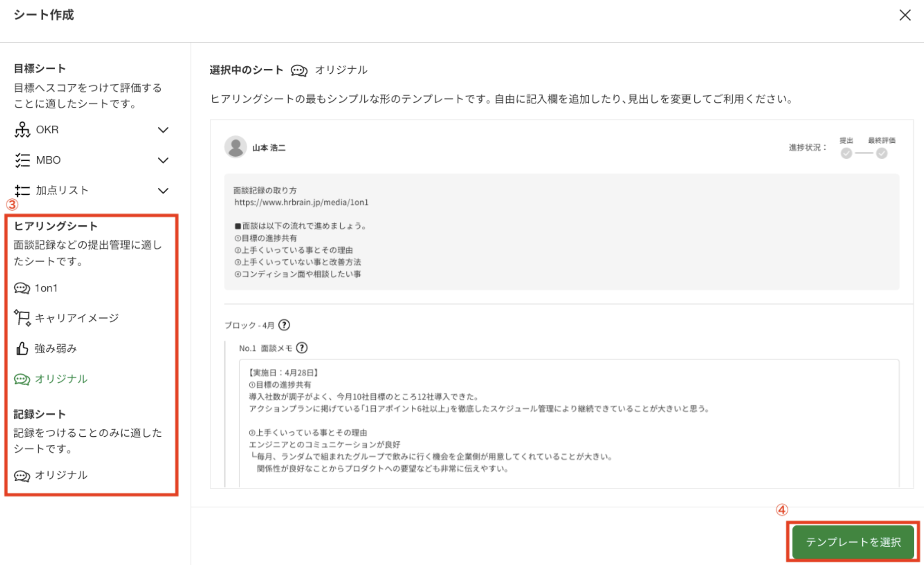The width and height of the screenshot is (924, 565).
Task: Click the 最終評価 progress checkmark
Action: pos(881,153)
